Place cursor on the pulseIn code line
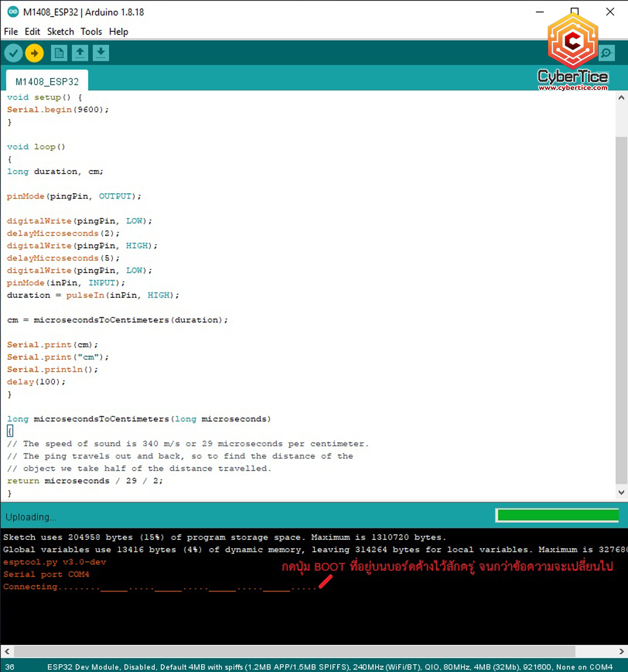The height and width of the screenshot is (672, 628). tap(93, 295)
